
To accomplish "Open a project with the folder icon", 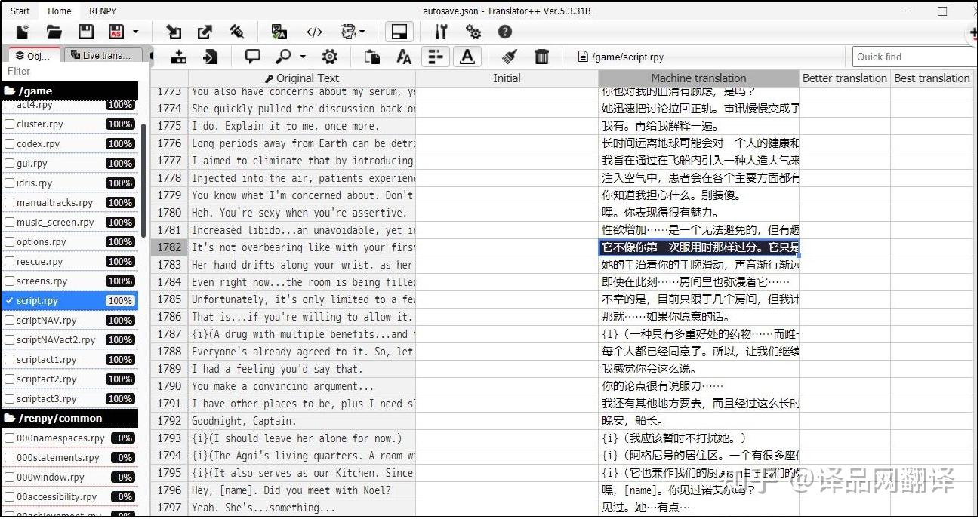I will pyautogui.click(x=53, y=32).
